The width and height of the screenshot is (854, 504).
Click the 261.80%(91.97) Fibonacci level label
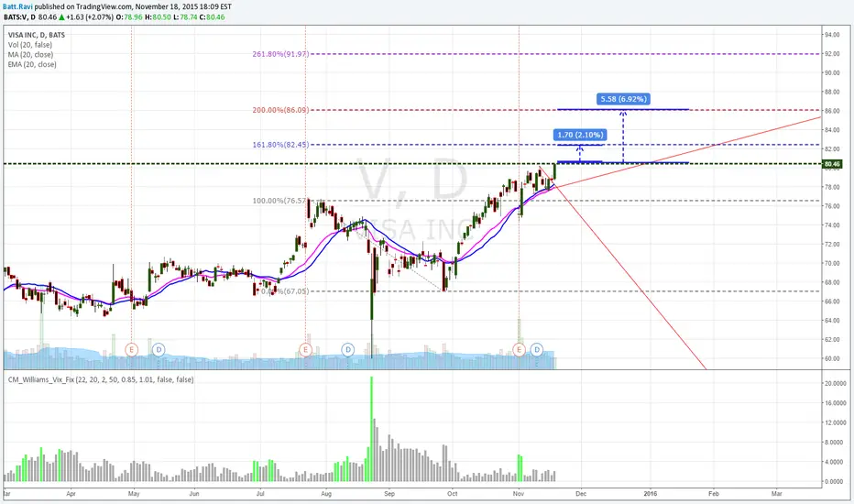[280, 54]
